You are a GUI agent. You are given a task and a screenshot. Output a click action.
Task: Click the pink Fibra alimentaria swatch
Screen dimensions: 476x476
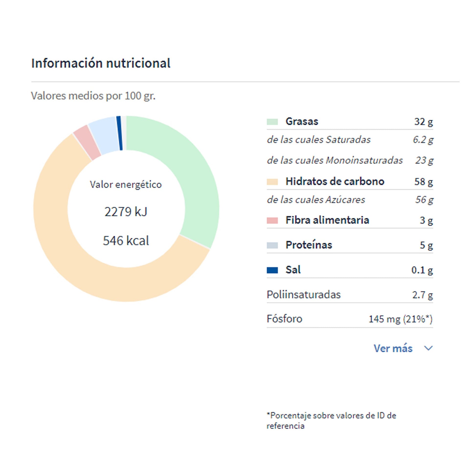pyautogui.click(x=272, y=220)
